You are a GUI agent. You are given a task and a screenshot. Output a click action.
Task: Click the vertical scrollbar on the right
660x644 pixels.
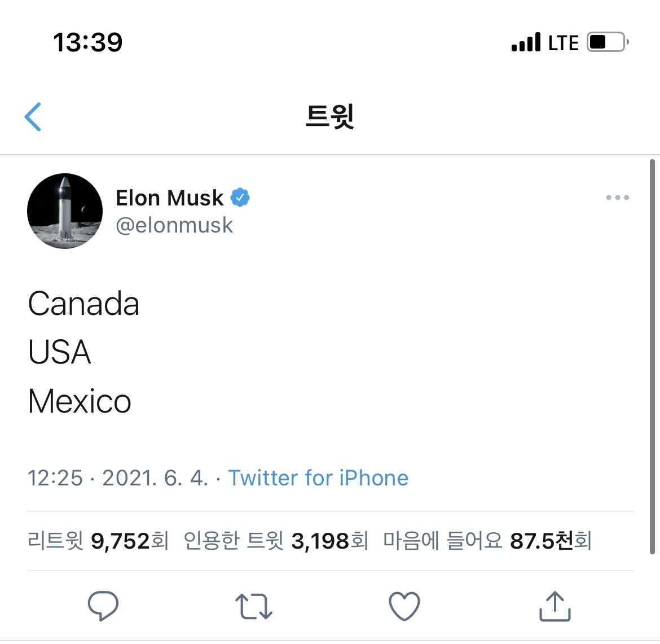(x=652, y=356)
